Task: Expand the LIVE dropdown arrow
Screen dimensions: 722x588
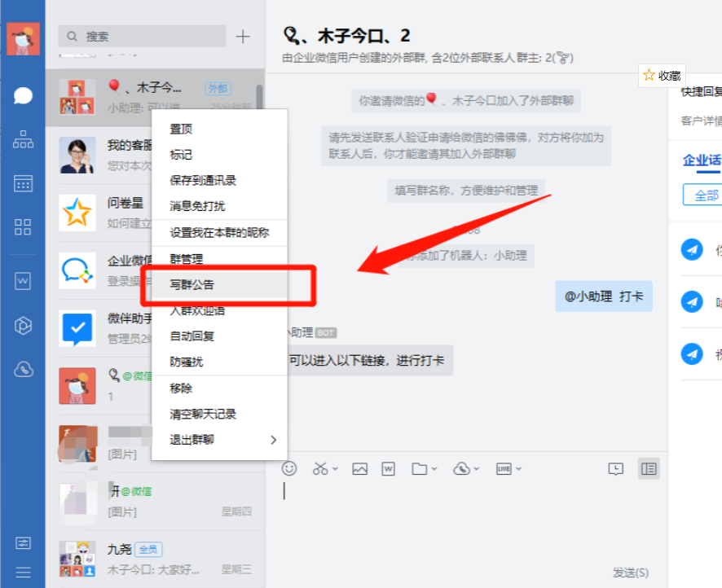Action: coord(518,469)
